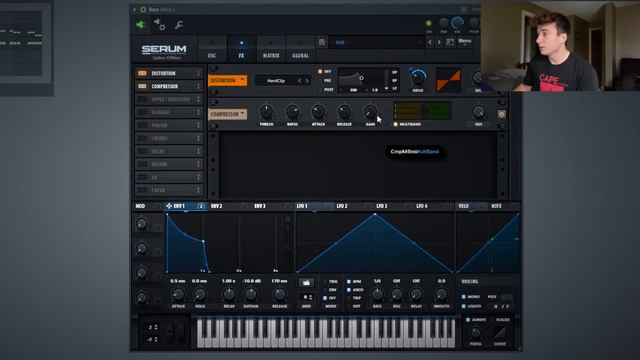Switch to the Global tab
The width and height of the screenshot is (640, 360).
[300, 49]
